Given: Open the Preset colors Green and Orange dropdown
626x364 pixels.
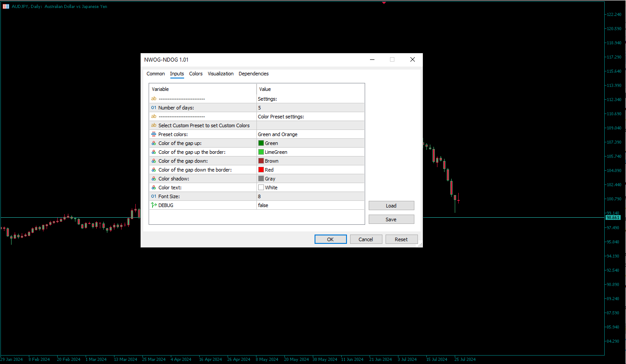Looking at the screenshot, I should point(310,134).
